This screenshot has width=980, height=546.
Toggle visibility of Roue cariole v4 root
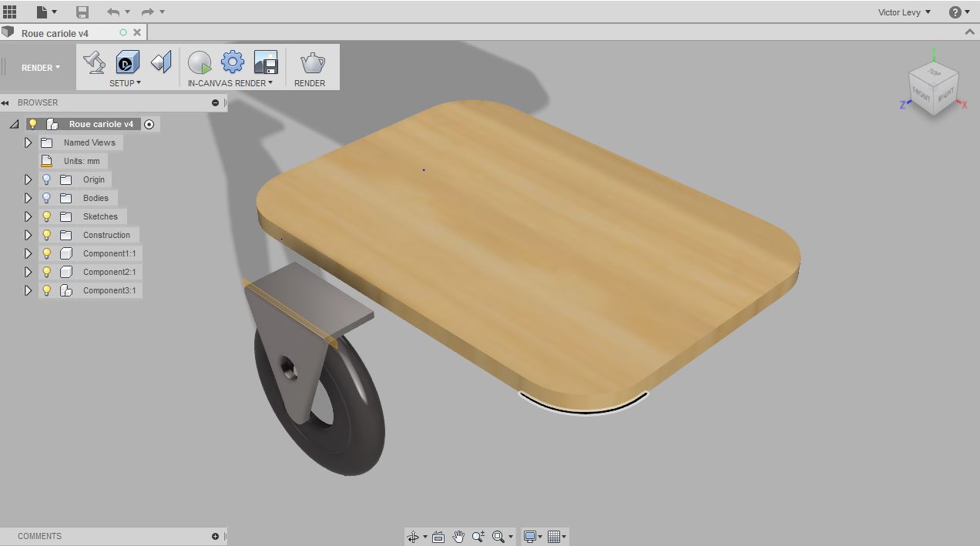pos(32,124)
